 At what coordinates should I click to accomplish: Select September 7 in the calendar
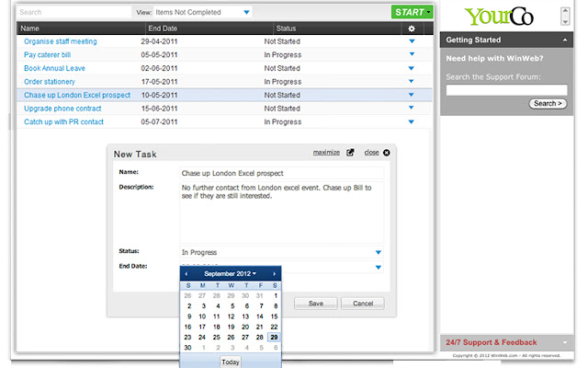pos(261,306)
